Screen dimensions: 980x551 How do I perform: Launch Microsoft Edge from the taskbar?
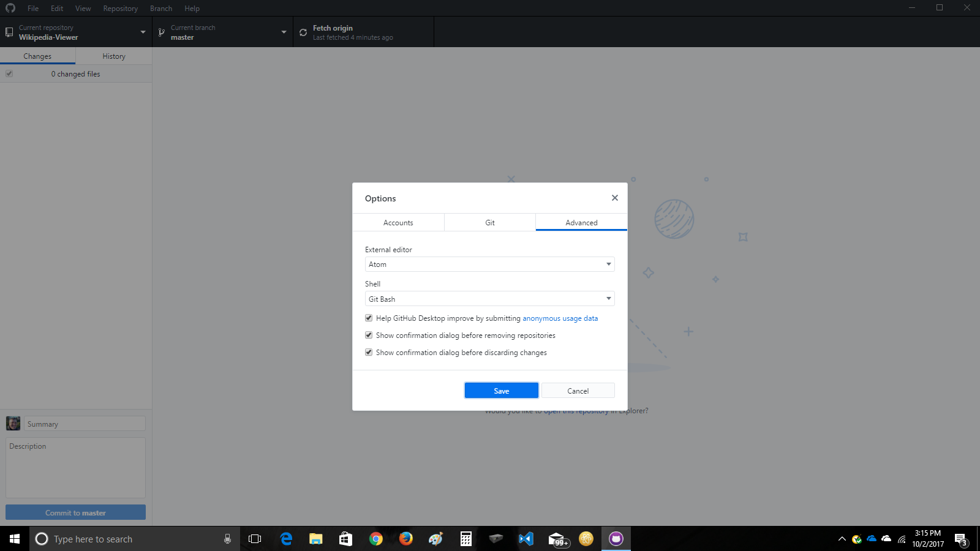[286, 539]
